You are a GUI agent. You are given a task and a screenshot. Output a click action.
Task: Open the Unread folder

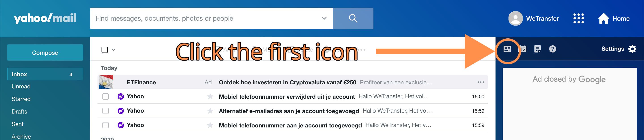tap(21, 87)
